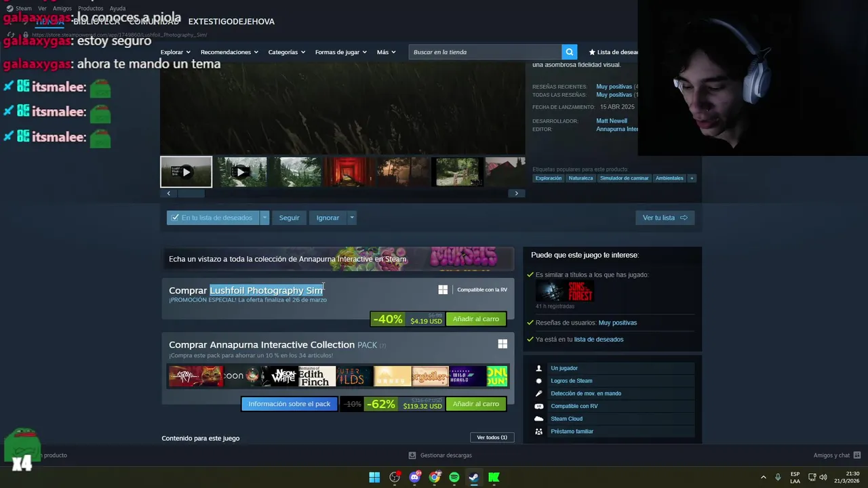Open the Ver menu
This screenshot has width=868, height=488.
pyautogui.click(x=42, y=8)
